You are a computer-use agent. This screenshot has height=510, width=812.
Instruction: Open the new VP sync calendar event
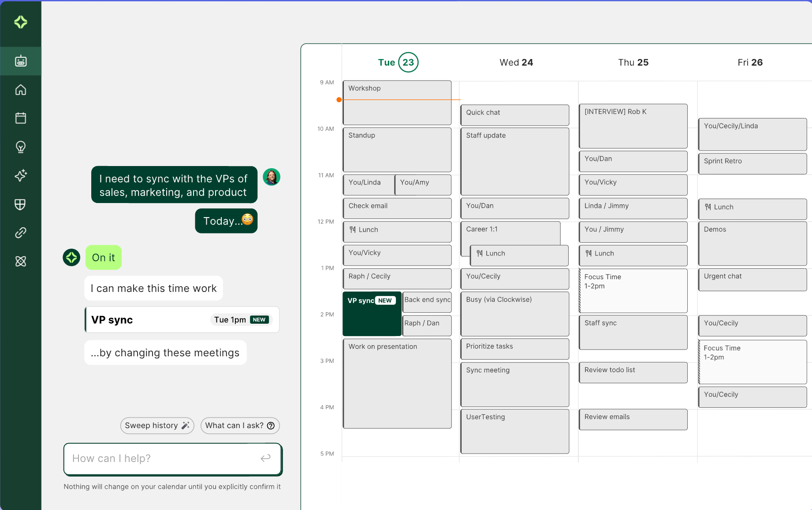click(372, 314)
